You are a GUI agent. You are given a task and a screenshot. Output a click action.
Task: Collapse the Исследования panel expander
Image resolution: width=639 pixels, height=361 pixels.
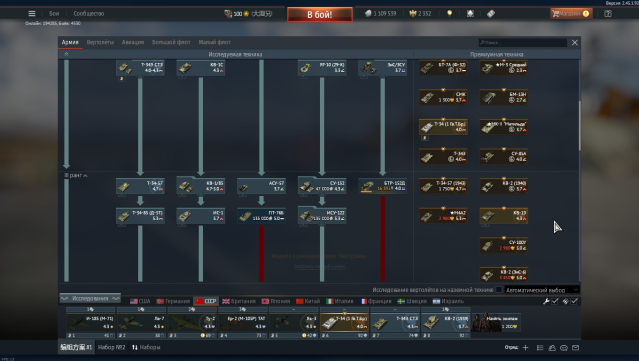coord(90,298)
